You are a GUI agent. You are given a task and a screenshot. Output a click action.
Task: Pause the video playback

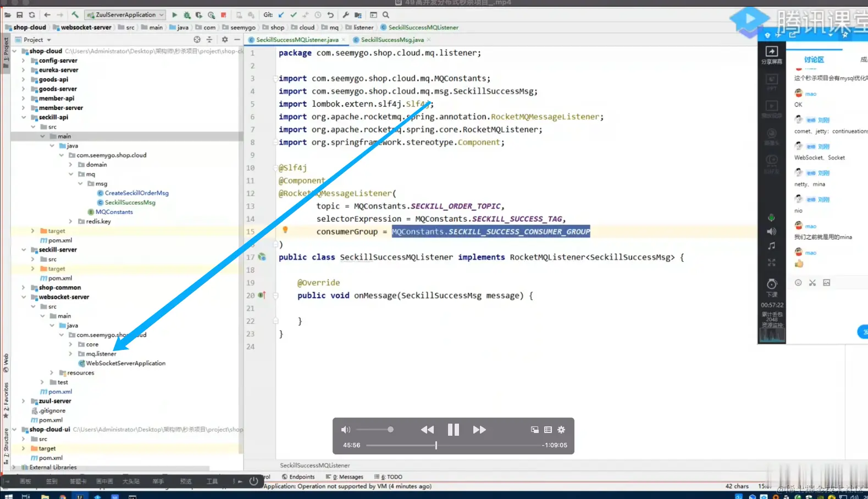point(453,430)
